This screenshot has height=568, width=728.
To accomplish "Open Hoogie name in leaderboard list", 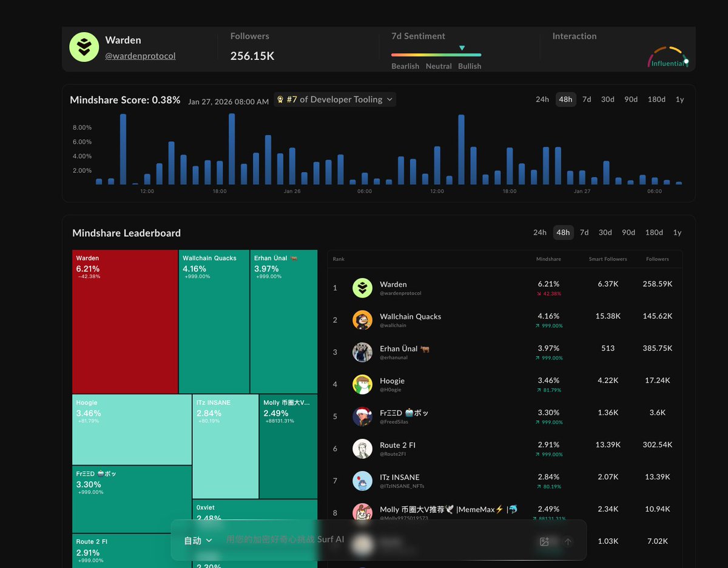I will point(392,381).
